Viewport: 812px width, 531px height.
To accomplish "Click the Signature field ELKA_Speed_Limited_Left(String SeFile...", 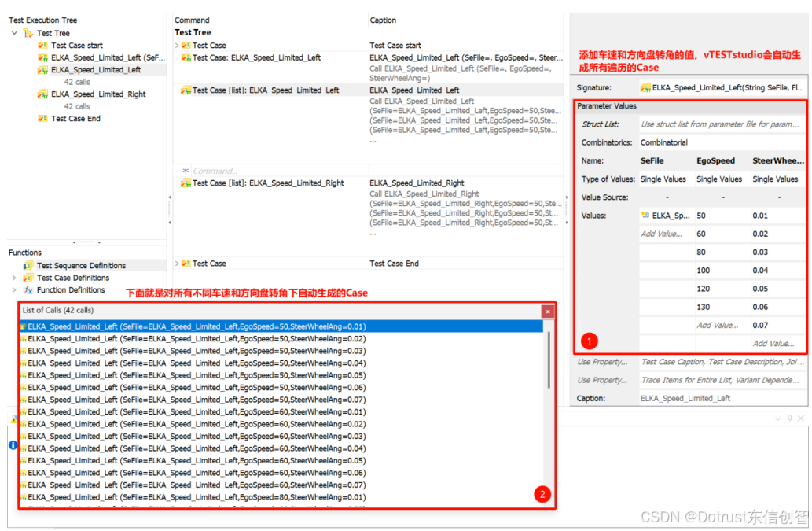I will coord(722,88).
